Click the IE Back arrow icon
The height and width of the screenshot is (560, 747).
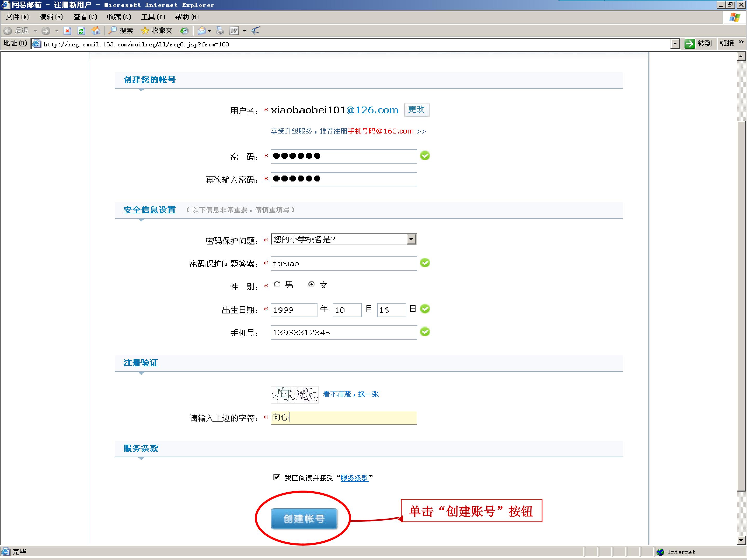point(8,31)
